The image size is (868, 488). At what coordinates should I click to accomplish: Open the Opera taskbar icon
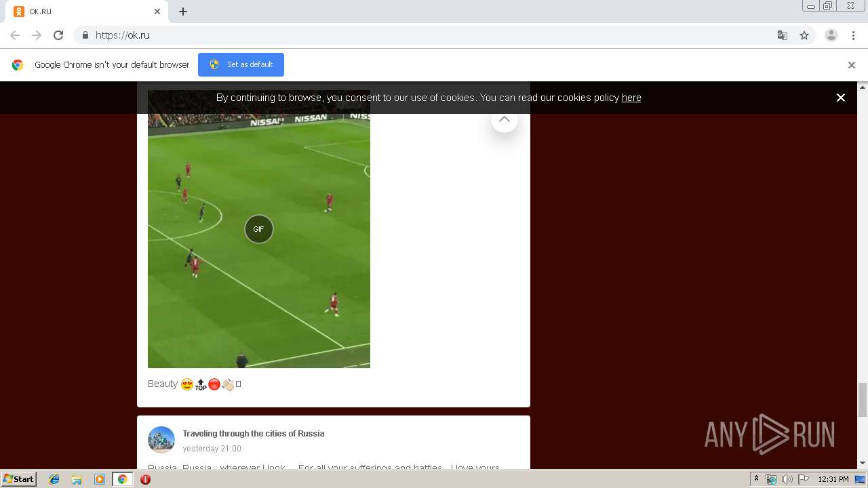145,479
